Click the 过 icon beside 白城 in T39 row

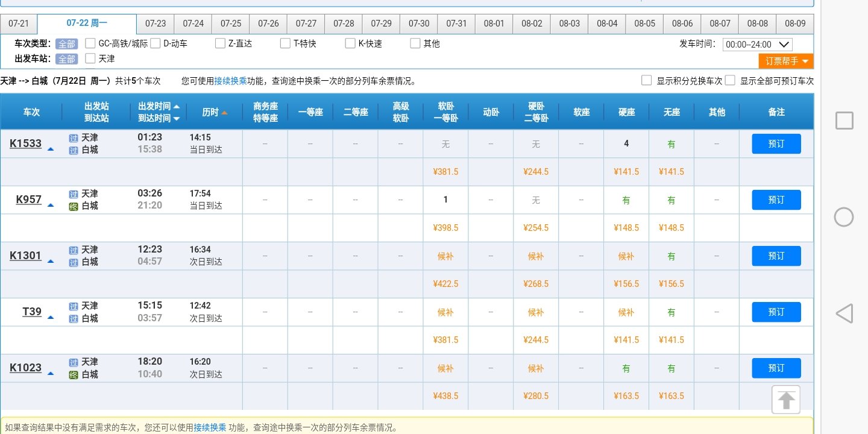point(74,318)
